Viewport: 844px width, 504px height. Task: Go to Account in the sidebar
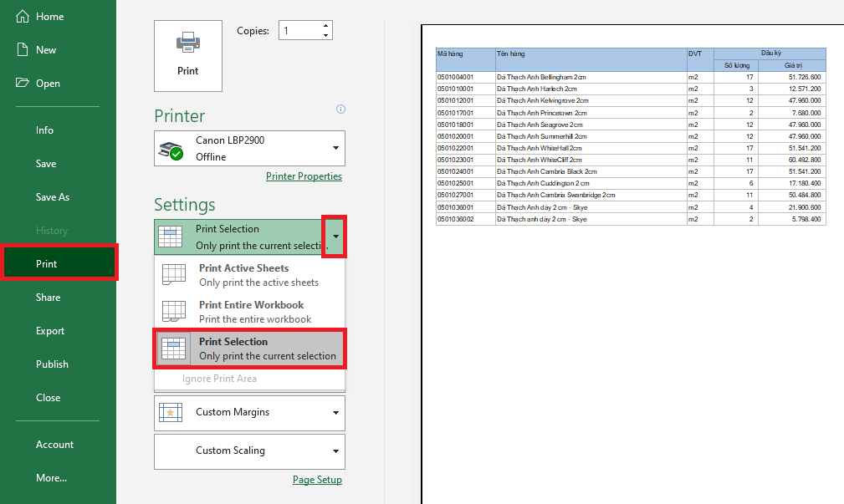pyautogui.click(x=54, y=445)
